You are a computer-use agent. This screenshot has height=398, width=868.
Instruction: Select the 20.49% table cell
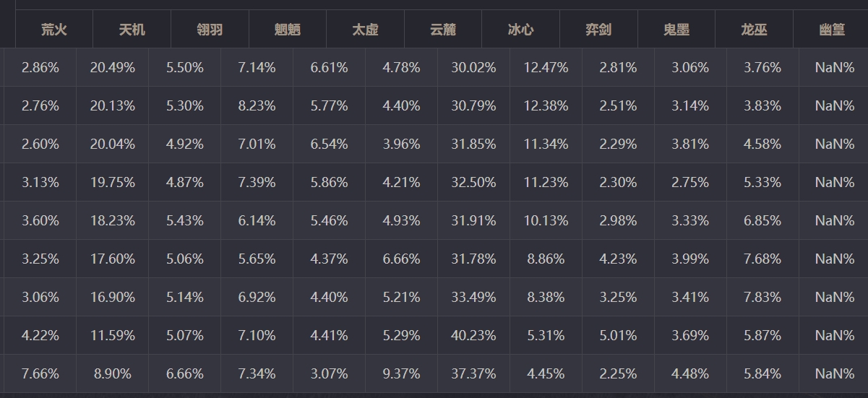(x=113, y=67)
